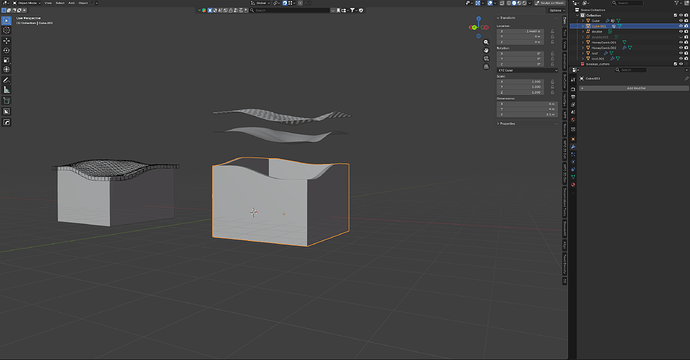Click the properties editor search field
This screenshot has width=690, height=360.
631,70
